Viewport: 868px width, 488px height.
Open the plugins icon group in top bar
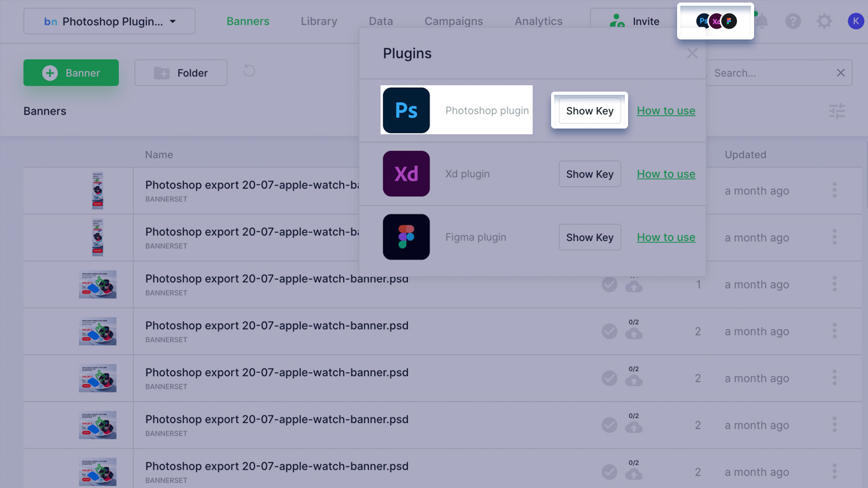click(716, 21)
